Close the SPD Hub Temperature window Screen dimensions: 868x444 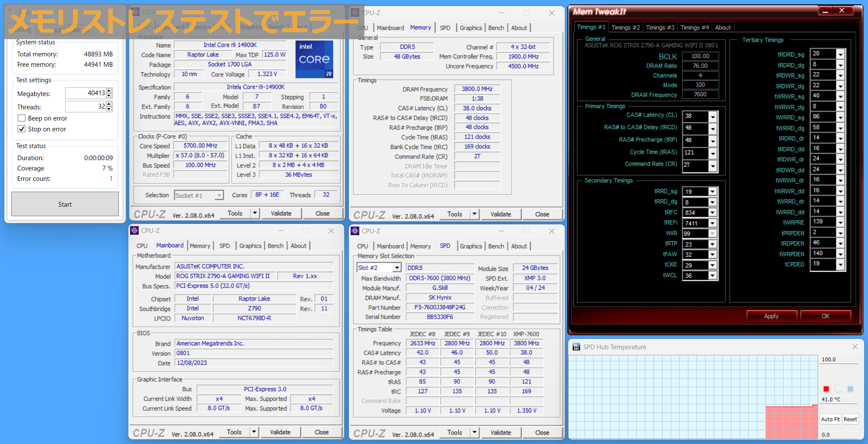coord(855,347)
